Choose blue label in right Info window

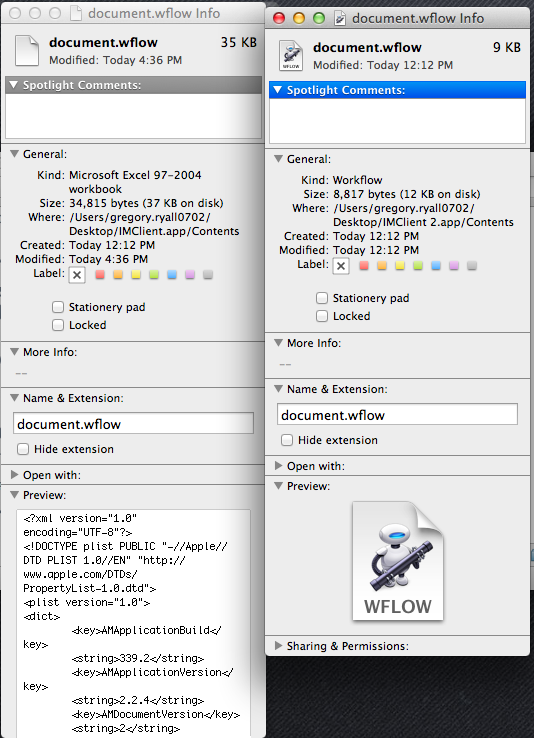[436, 265]
